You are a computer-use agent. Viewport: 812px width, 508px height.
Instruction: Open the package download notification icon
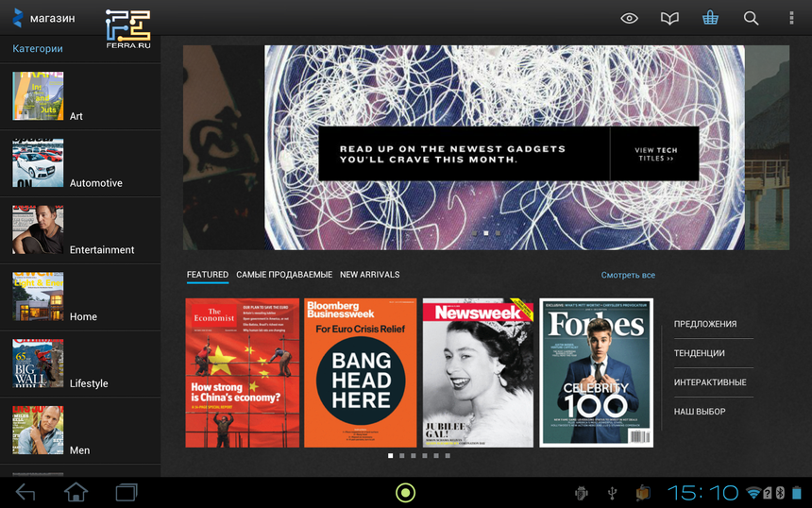point(643,493)
